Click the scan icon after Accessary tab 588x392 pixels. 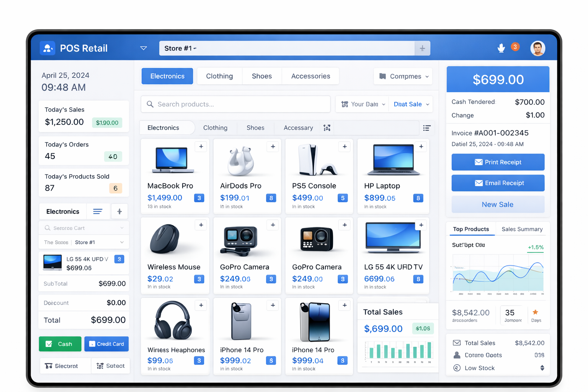[x=327, y=128]
